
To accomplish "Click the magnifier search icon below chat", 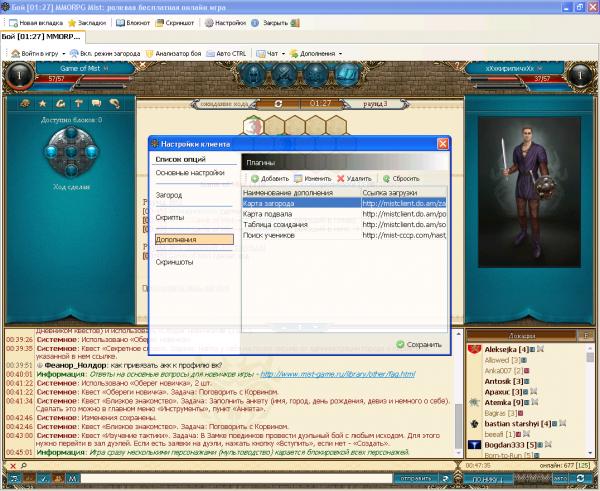I will (x=24, y=466).
